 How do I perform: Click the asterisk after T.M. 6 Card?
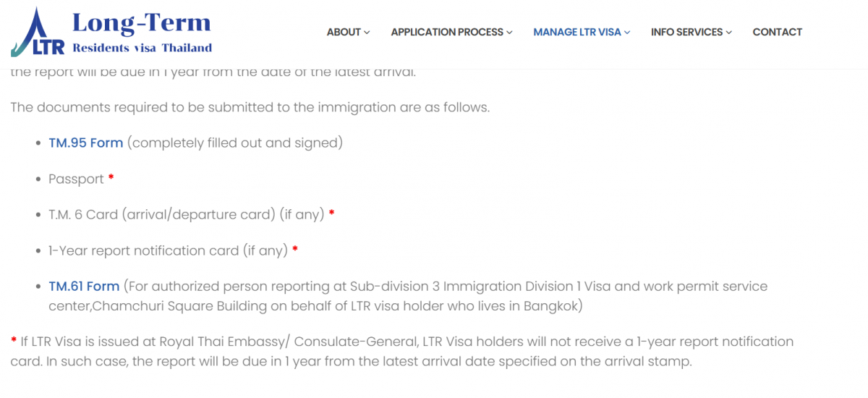(331, 213)
